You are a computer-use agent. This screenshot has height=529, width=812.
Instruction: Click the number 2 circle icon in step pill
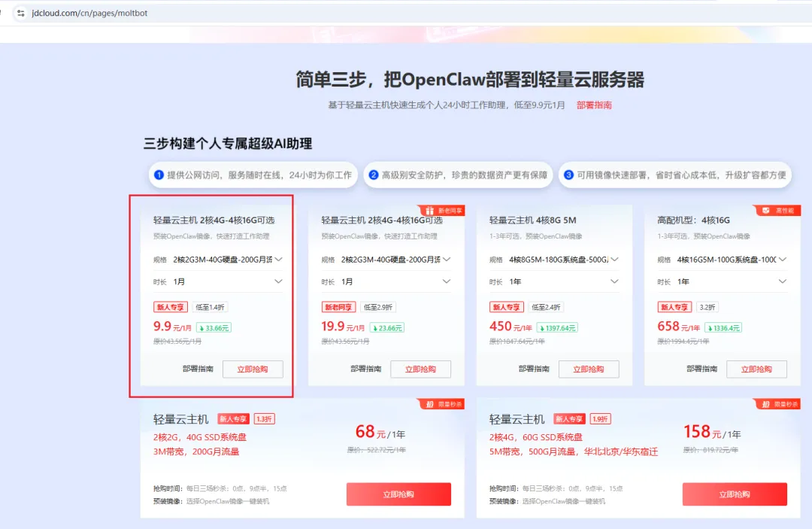pyautogui.click(x=374, y=175)
